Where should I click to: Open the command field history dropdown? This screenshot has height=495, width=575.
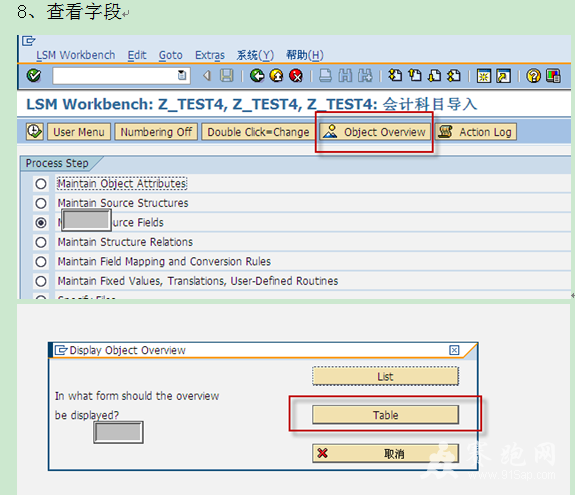(x=182, y=76)
